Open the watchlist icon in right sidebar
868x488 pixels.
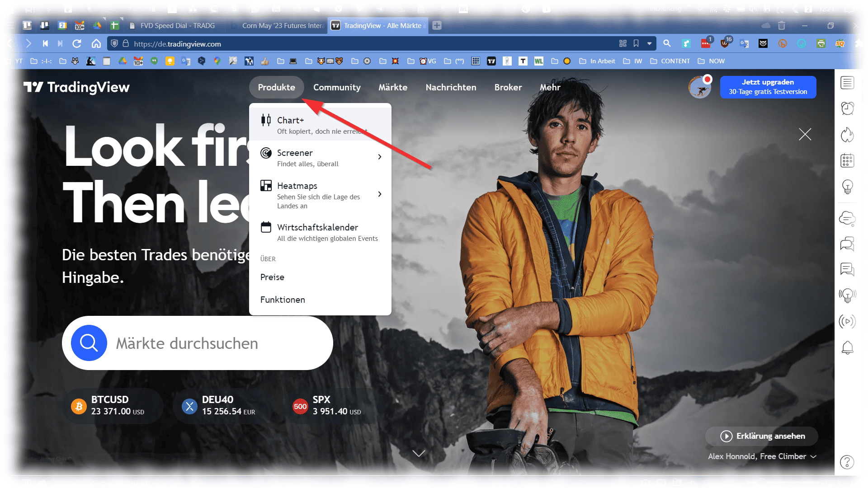(x=847, y=83)
